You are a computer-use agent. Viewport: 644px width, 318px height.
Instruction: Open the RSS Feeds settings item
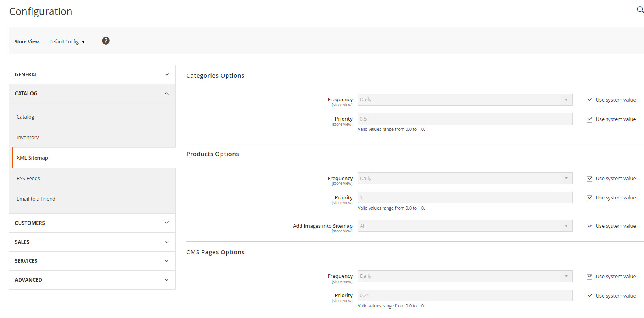point(28,178)
